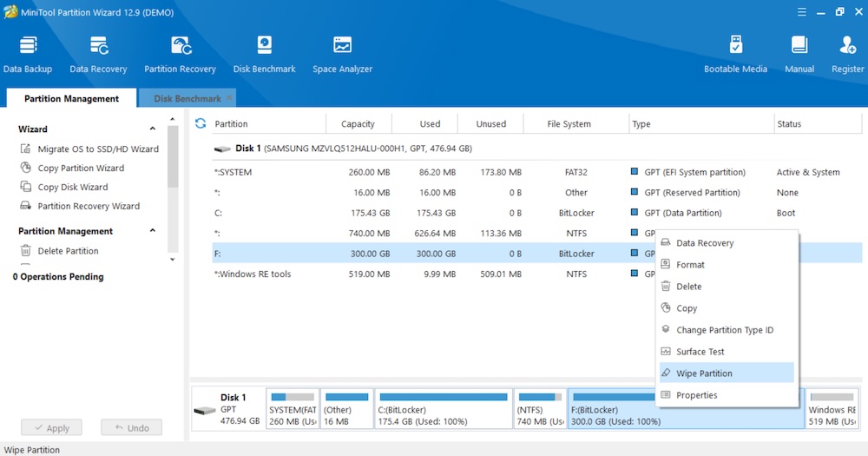The image size is (868, 456).
Task: Switch to the Disk Benchmark tab
Action: [x=187, y=98]
